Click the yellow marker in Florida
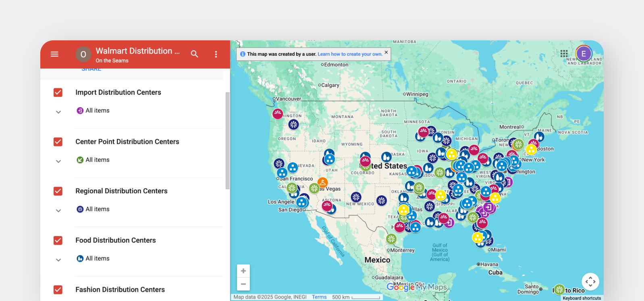Image resolution: width=644 pixels, height=301 pixels. pos(478,237)
